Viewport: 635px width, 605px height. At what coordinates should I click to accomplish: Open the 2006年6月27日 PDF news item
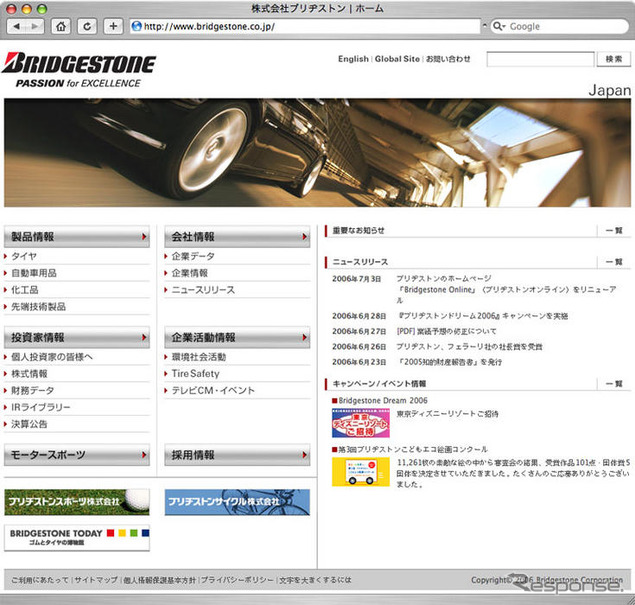pos(446,331)
